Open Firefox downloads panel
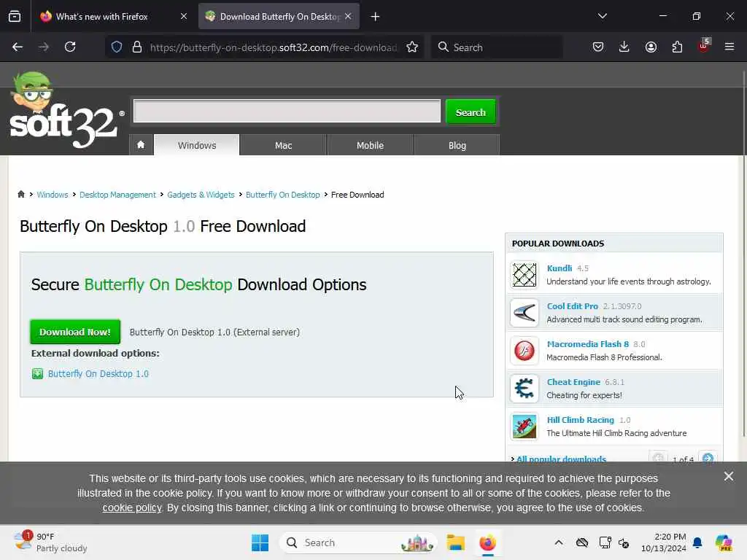The width and height of the screenshot is (747, 560). pyautogui.click(x=624, y=47)
